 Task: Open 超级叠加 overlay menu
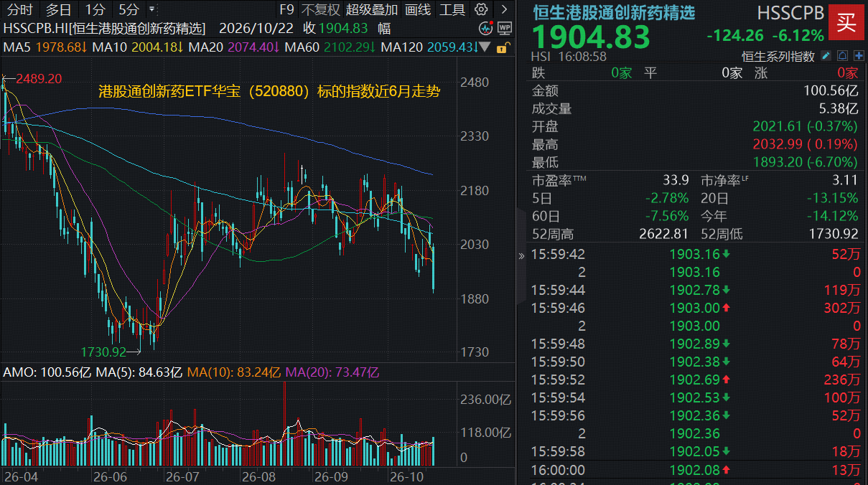coord(371,9)
